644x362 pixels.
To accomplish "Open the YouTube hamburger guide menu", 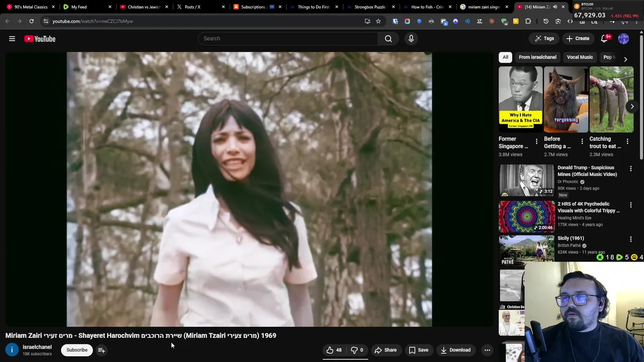I will point(12,39).
